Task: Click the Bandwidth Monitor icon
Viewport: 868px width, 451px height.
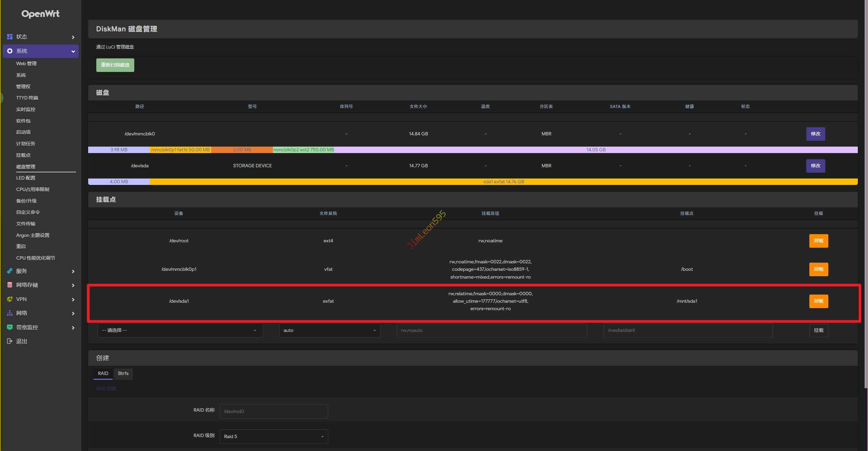Action: 10,327
